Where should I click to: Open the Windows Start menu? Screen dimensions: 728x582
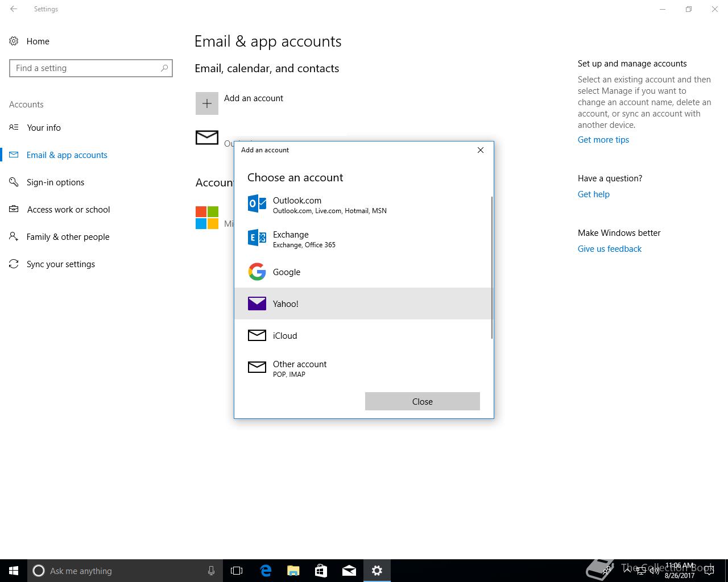click(14, 571)
